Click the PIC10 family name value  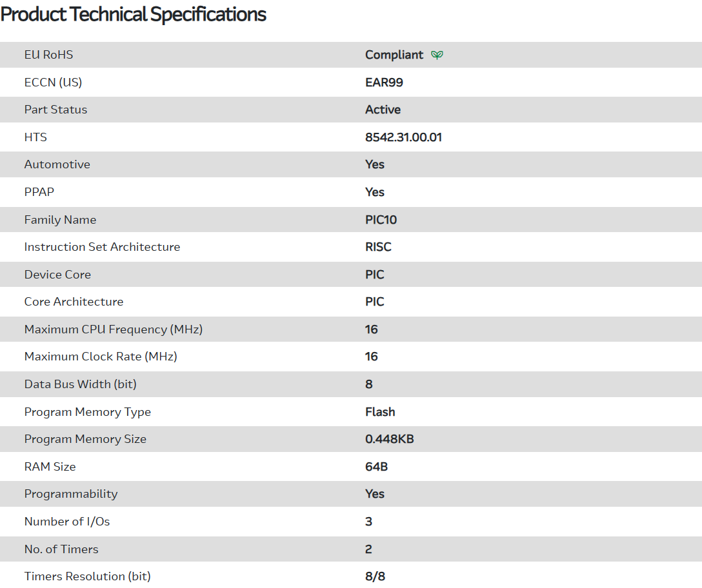(381, 220)
